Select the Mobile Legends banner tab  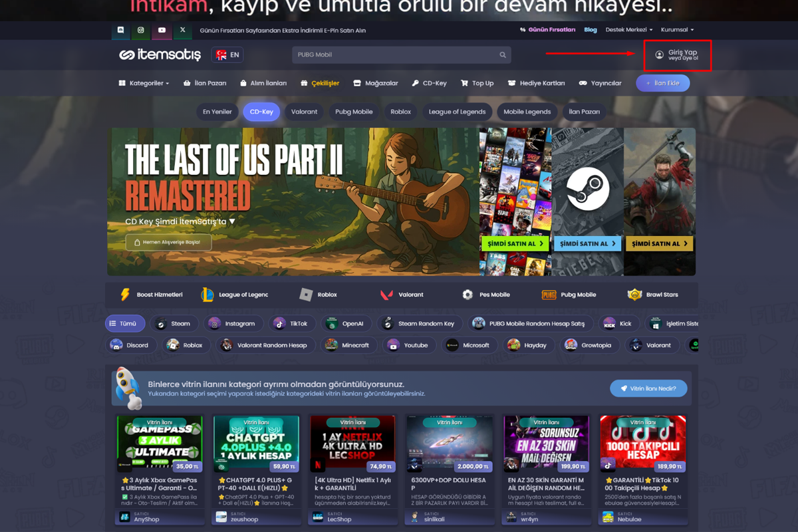click(x=527, y=112)
